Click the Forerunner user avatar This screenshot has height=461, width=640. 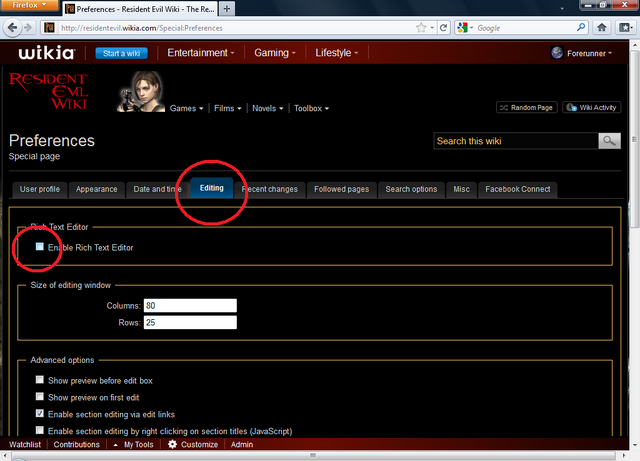click(557, 53)
